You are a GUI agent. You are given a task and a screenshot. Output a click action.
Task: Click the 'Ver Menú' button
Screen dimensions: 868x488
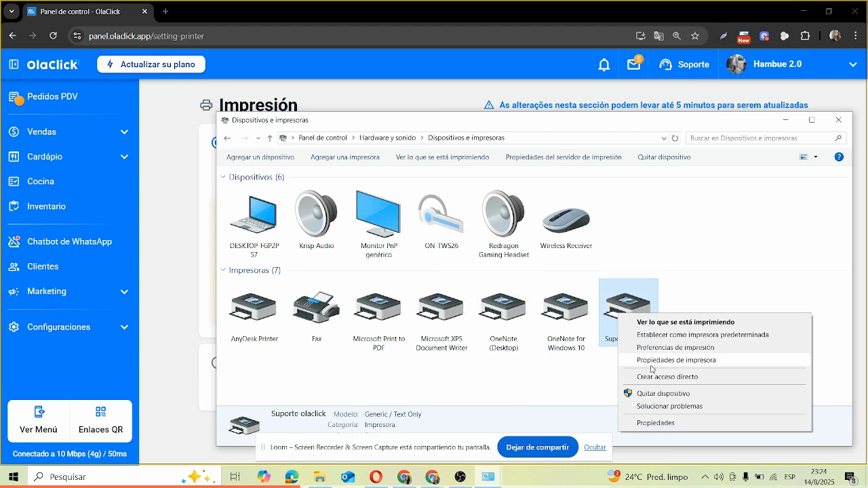click(x=39, y=420)
